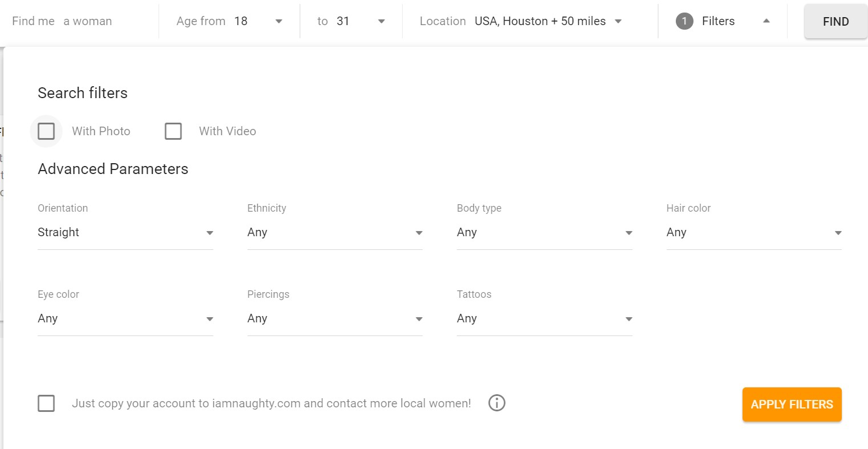Open the Hair color dropdown
Screen dimensions: 868x449
754,233
